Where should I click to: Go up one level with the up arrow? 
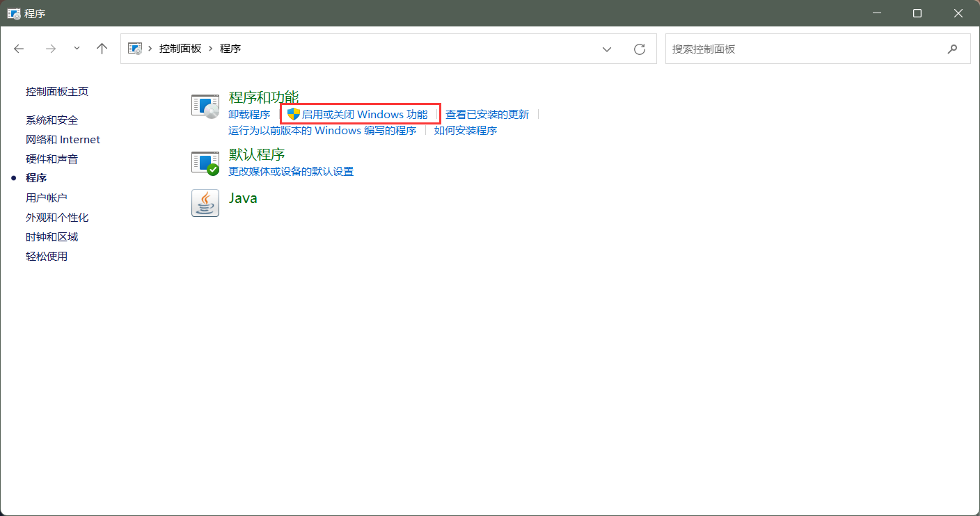pyautogui.click(x=102, y=49)
